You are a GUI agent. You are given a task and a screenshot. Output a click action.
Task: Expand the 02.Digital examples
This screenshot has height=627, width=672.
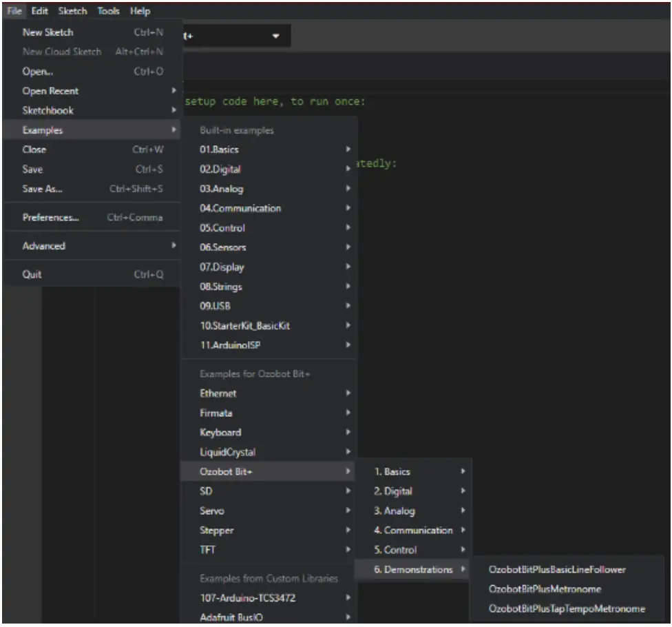tap(270, 169)
